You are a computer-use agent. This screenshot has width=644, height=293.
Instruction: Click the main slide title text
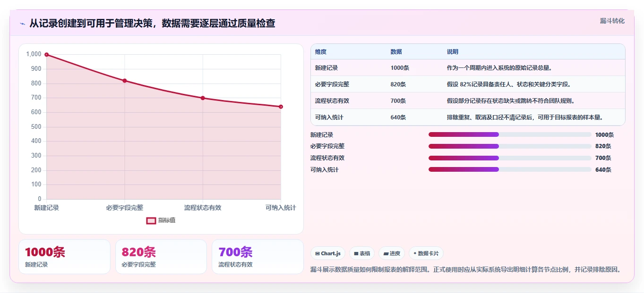pos(152,23)
